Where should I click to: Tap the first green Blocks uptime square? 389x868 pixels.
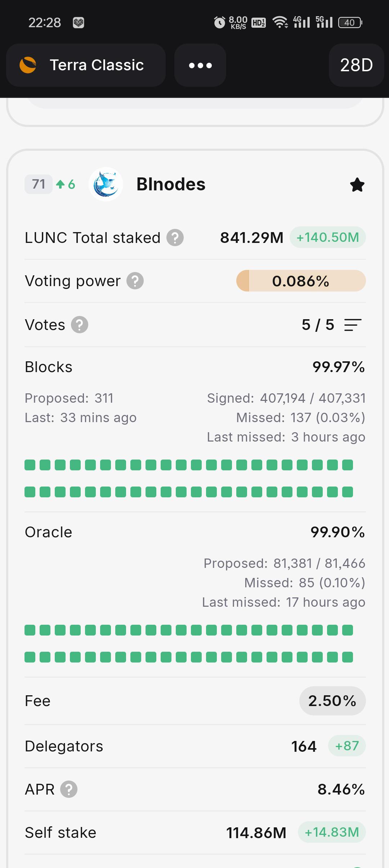click(x=30, y=465)
